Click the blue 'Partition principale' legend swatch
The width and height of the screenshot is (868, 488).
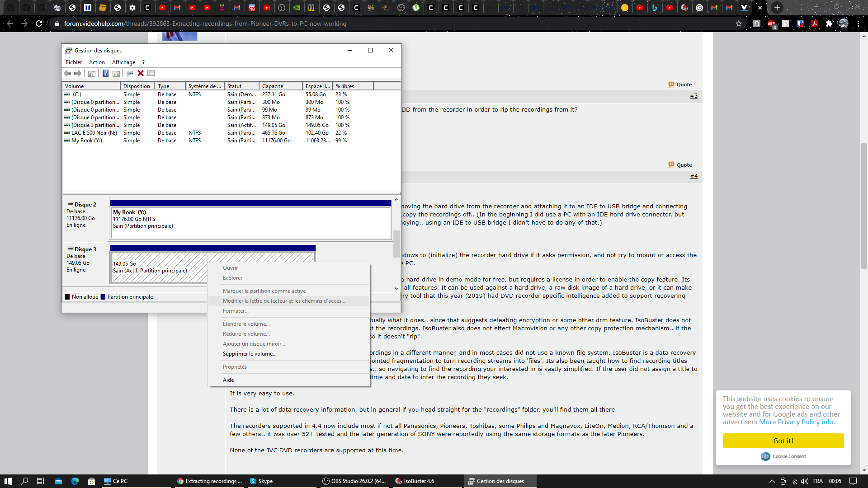(103, 297)
